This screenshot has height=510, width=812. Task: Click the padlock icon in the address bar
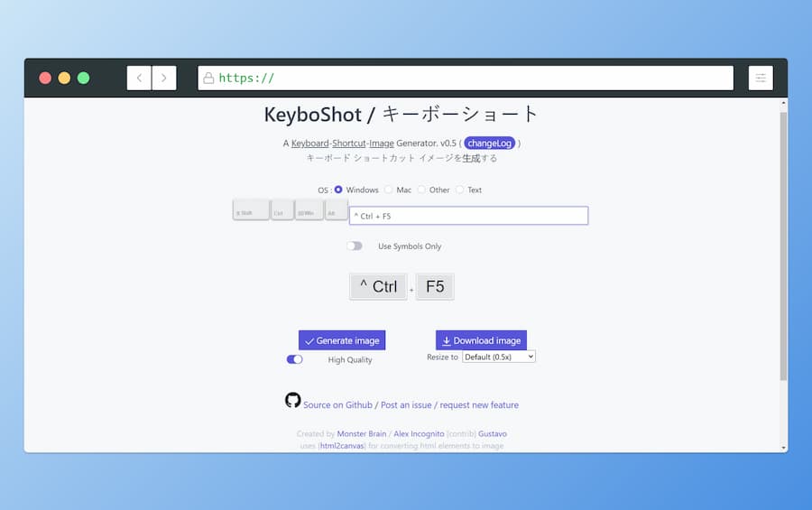pyautogui.click(x=208, y=78)
